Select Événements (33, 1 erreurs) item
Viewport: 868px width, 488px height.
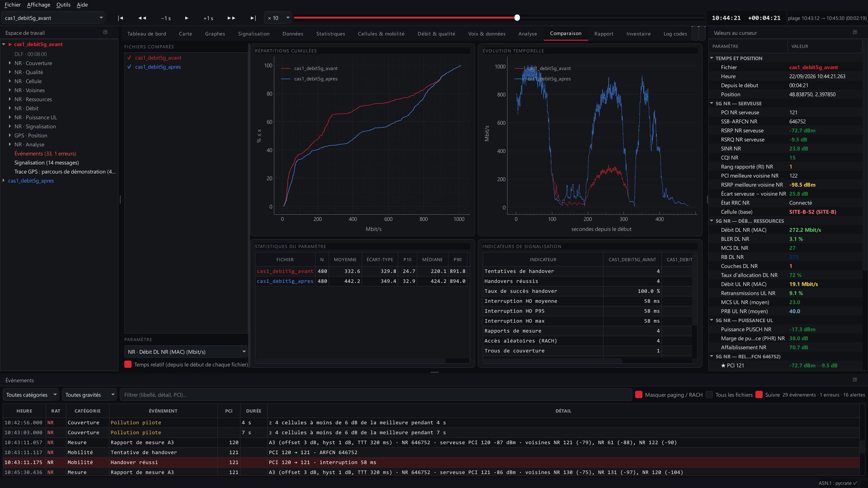45,154
